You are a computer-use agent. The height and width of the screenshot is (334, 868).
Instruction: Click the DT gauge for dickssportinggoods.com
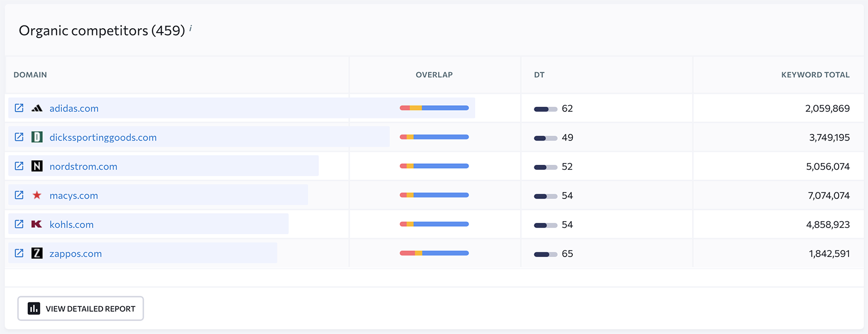tap(546, 138)
